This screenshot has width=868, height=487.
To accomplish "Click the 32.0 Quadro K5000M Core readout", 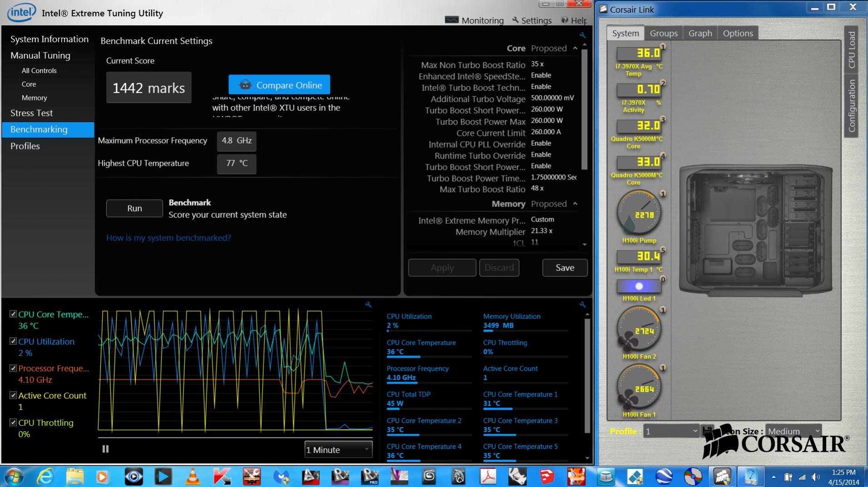I will click(639, 126).
